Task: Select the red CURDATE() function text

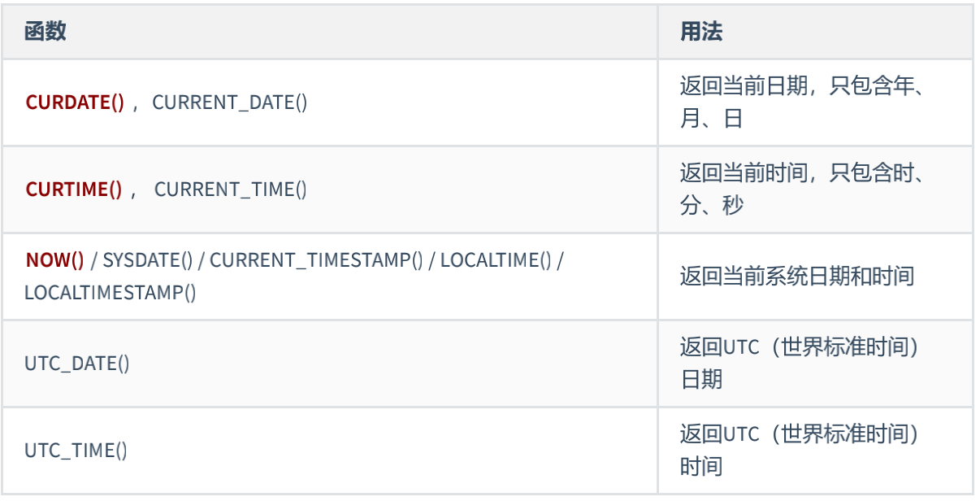Action: 75,102
